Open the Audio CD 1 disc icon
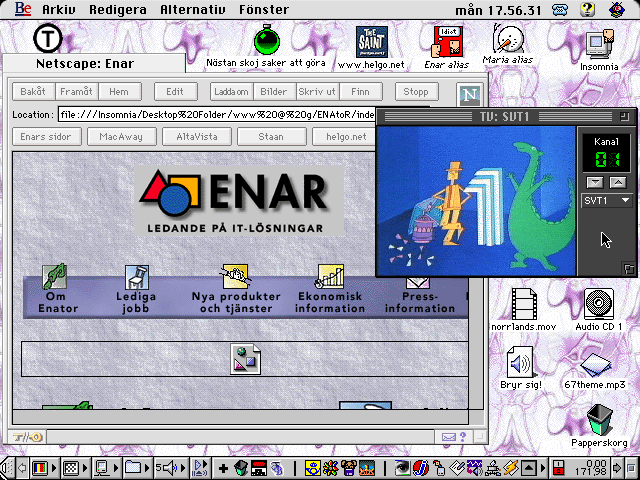The width and height of the screenshot is (640, 480). (x=599, y=303)
